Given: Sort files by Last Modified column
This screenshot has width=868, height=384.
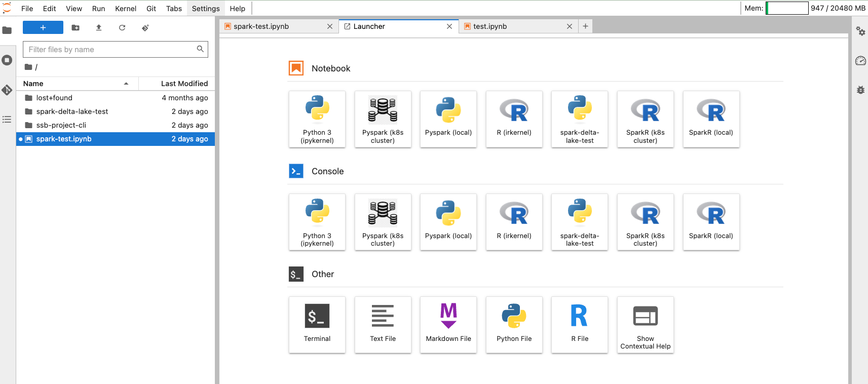Looking at the screenshot, I should 177,84.
